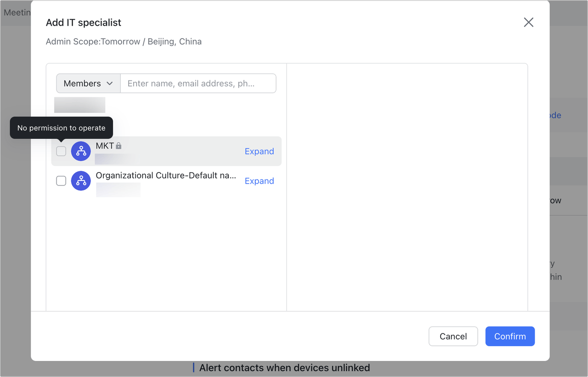Confirm the IT specialist selection
This screenshot has height=377, width=588.
(510, 336)
